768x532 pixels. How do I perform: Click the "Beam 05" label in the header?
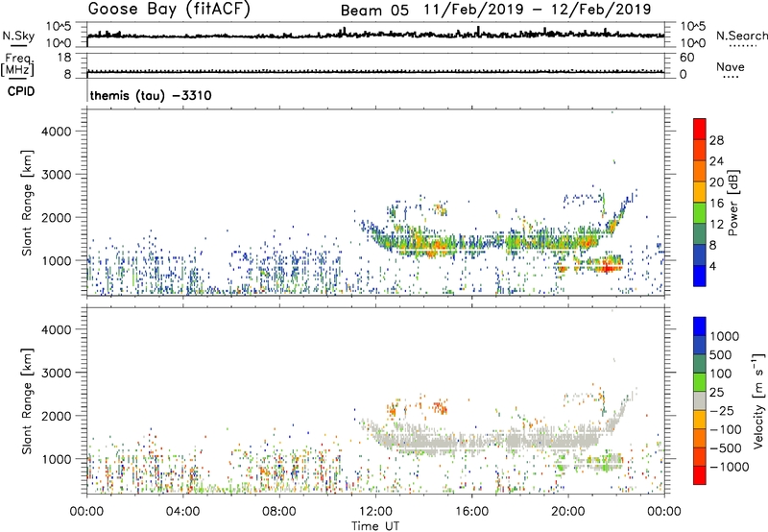[x=374, y=10]
